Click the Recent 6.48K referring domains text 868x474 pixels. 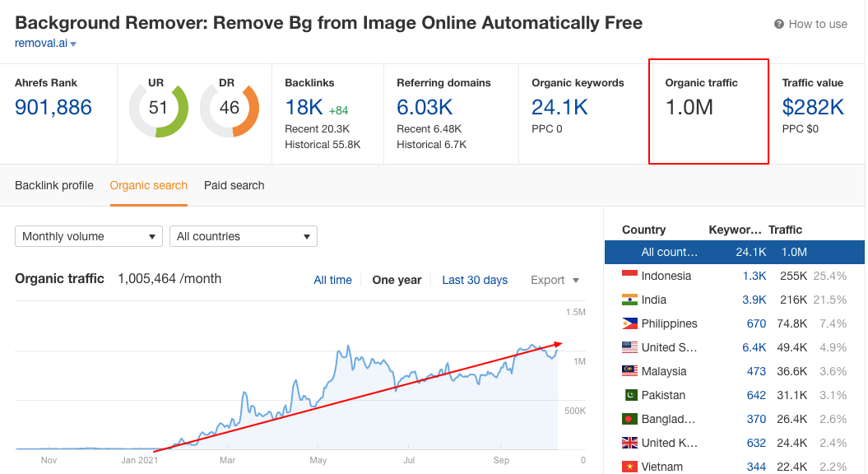429,129
